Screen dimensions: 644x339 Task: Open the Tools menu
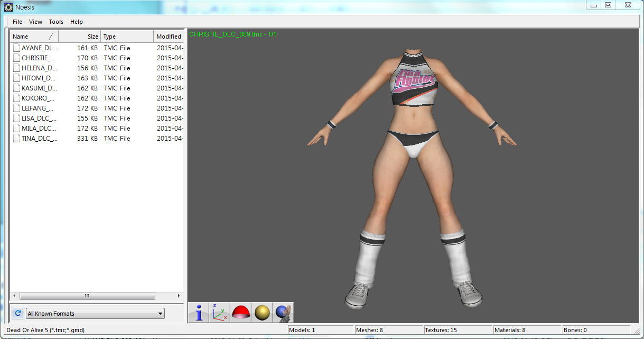(56, 22)
